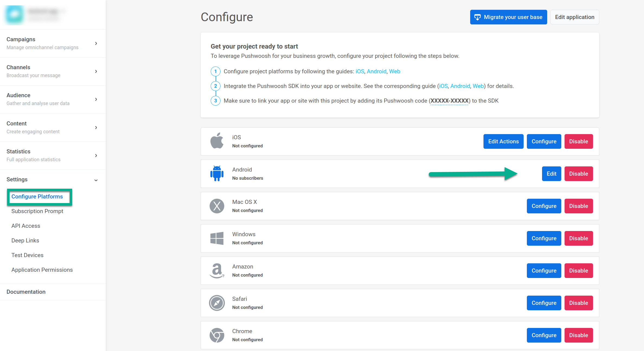Click the Amazon platform icon

217,271
